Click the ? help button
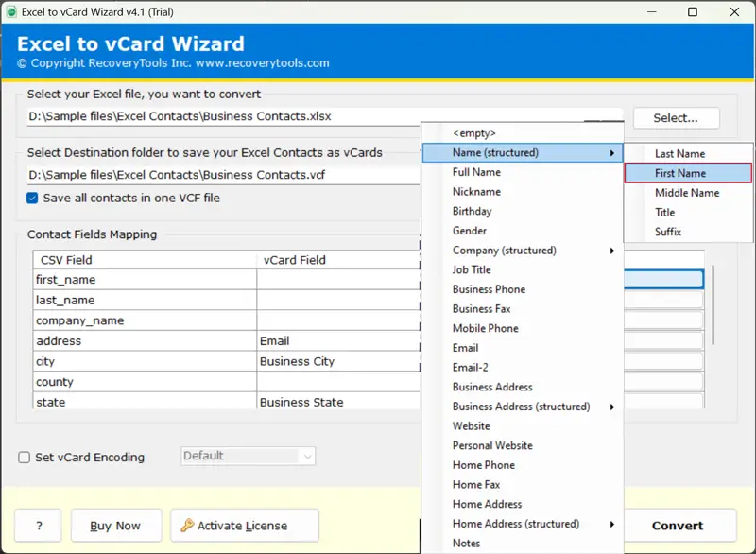This screenshot has width=756, height=554. click(x=39, y=526)
